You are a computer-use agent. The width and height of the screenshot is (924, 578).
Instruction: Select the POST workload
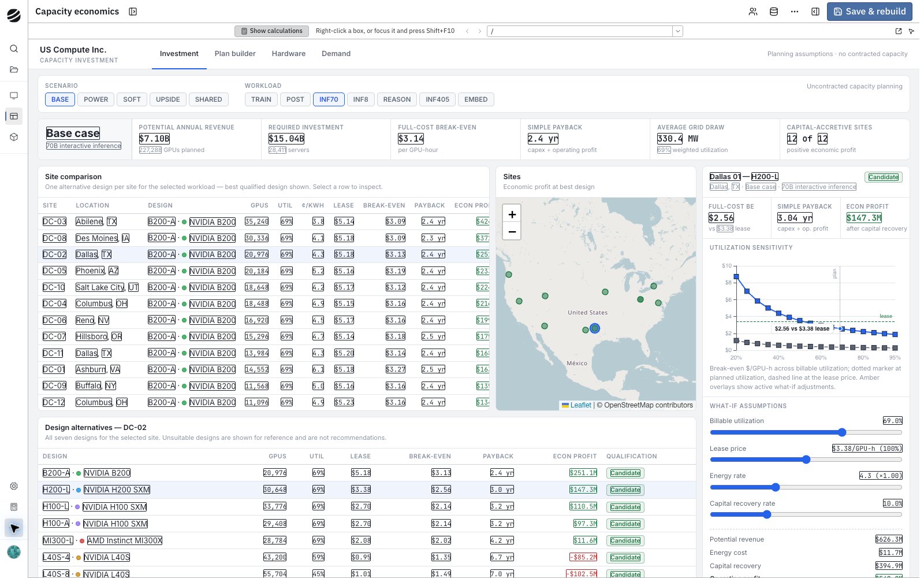pyautogui.click(x=295, y=99)
